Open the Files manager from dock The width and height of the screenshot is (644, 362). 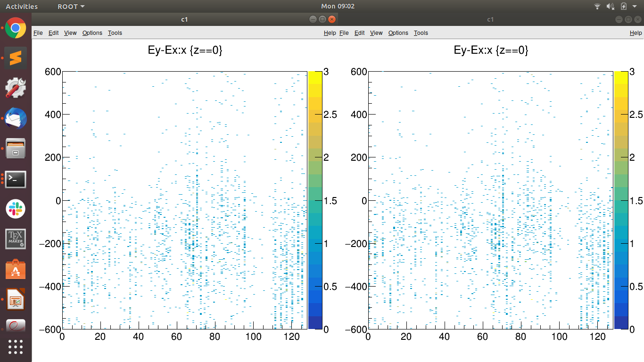[16, 148]
